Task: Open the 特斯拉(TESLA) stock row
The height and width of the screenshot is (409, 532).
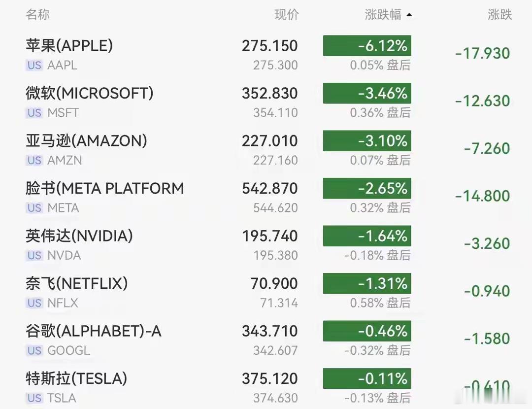Action: [x=266, y=387]
